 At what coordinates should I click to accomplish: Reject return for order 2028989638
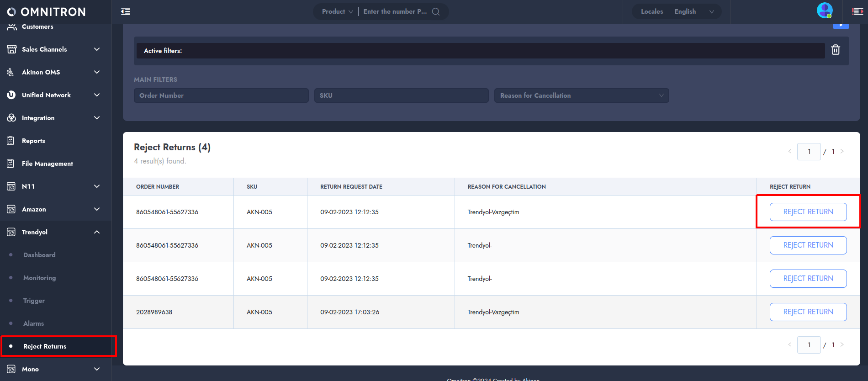(x=808, y=312)
